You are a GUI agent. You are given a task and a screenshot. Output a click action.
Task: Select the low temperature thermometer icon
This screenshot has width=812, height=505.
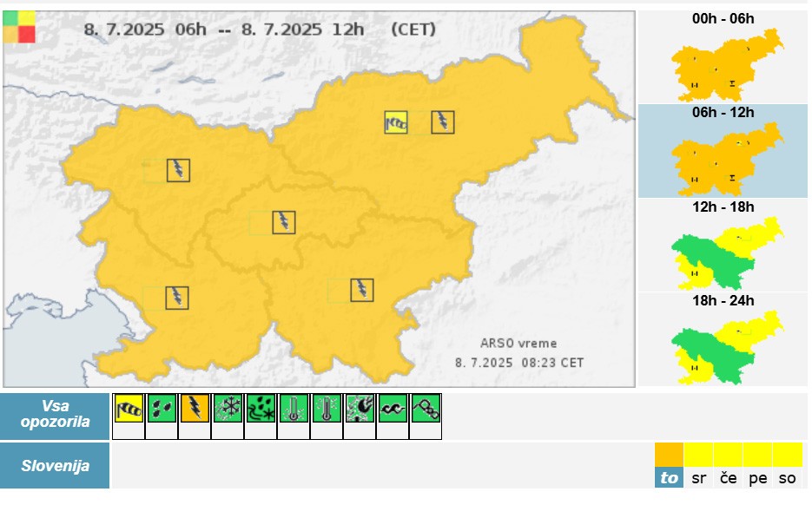(294, 408)
